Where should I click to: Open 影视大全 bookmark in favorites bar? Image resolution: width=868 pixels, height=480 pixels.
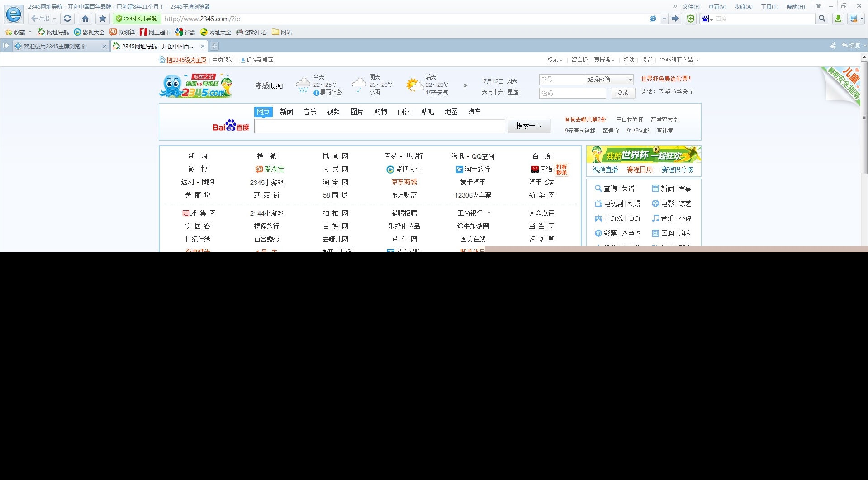pyautogui.click(x=89, y=32)
